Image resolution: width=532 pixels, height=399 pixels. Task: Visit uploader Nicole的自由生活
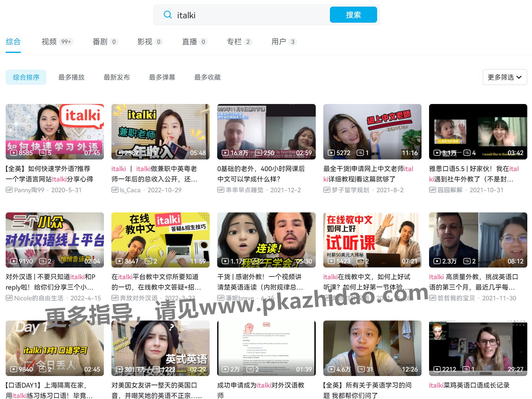(39, 298)
